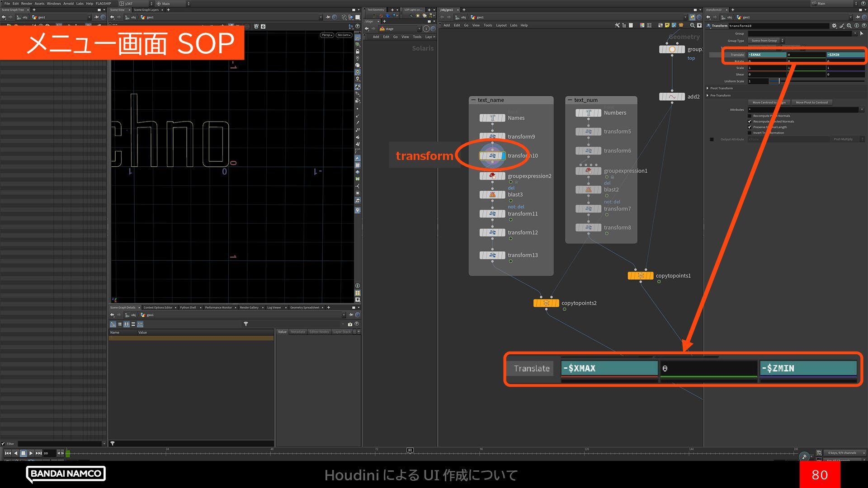Image resolution: width=868 pixels, height=488 pixels.
Task: Switch to the Geometry Spreadsheet tab
Action: (304, 308)
